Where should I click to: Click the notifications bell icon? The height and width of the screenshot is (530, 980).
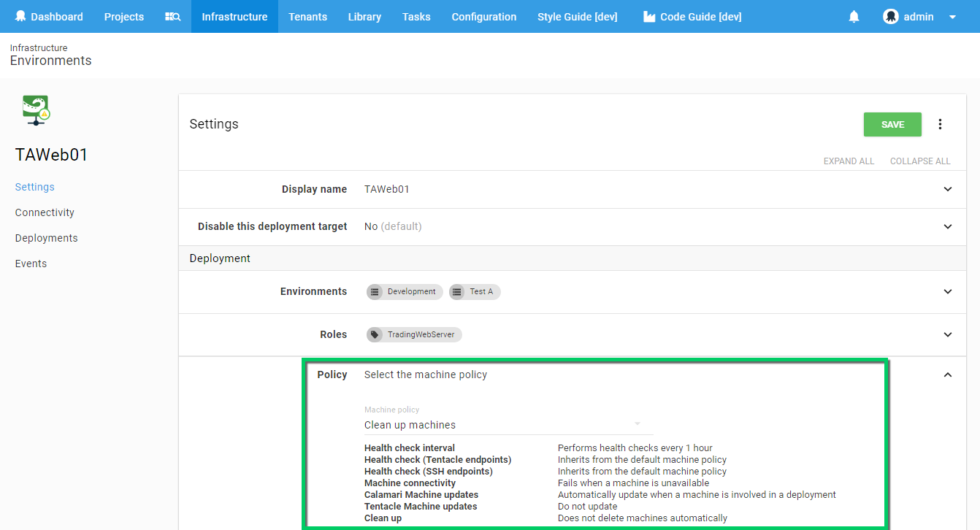pyautogui.click(x=854, y=17)
